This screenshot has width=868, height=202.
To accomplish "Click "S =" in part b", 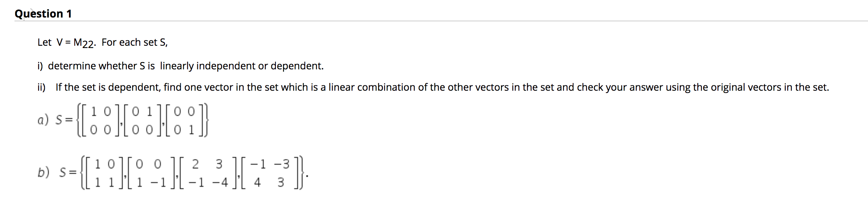I will pyautogui.click(x=68, y=173).
